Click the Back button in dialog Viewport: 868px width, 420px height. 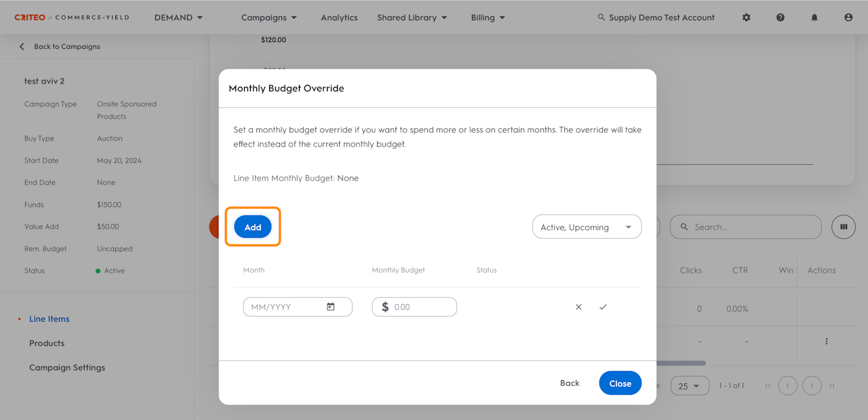(x=570, y=383)
